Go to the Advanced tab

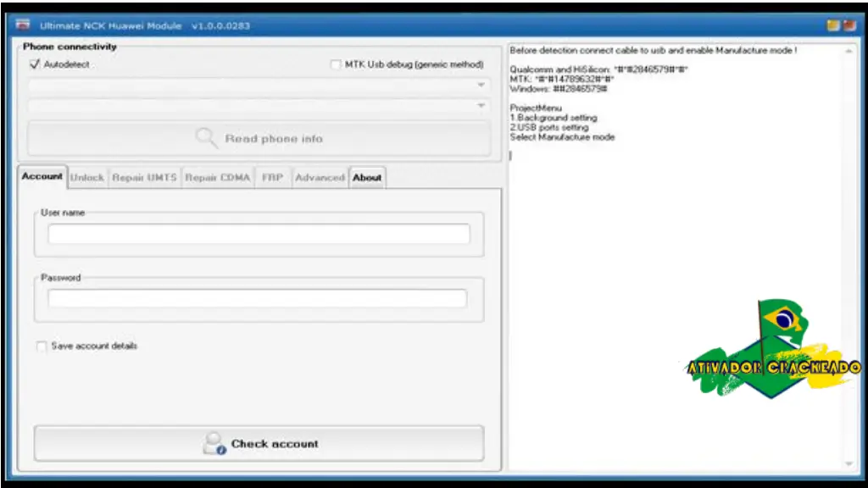[x=320, y=178]
